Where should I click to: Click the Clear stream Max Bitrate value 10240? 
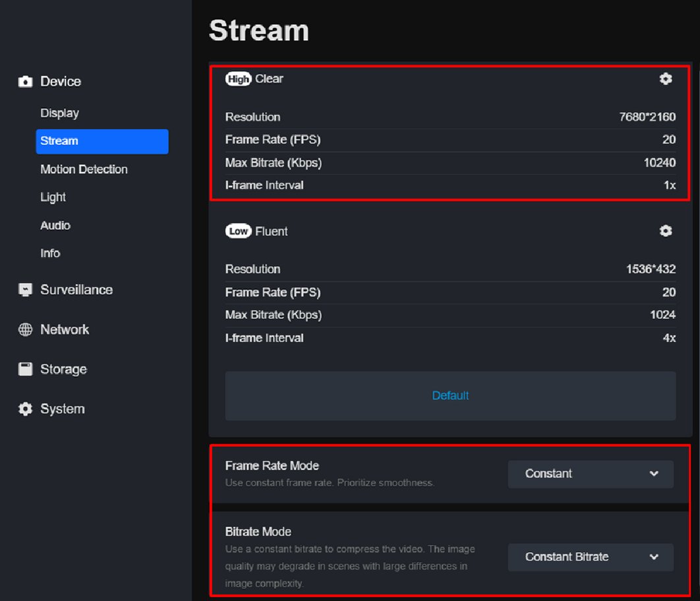(659, 162)
